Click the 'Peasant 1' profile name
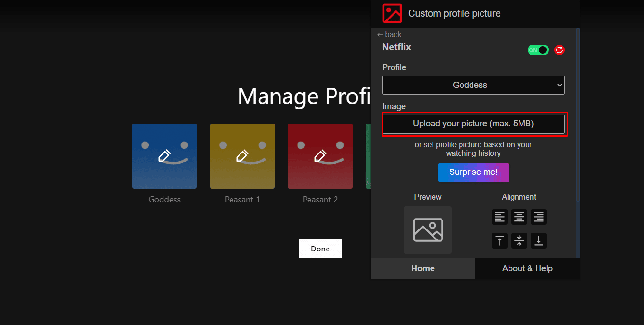The height and width of the screenshot is (325, 644). [x=242, y=200]
